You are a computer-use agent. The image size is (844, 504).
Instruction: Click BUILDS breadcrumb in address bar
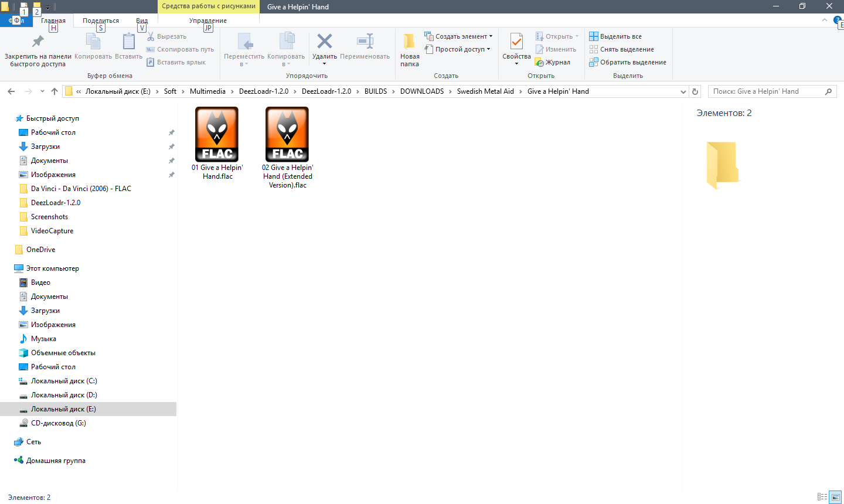(376, 91)
